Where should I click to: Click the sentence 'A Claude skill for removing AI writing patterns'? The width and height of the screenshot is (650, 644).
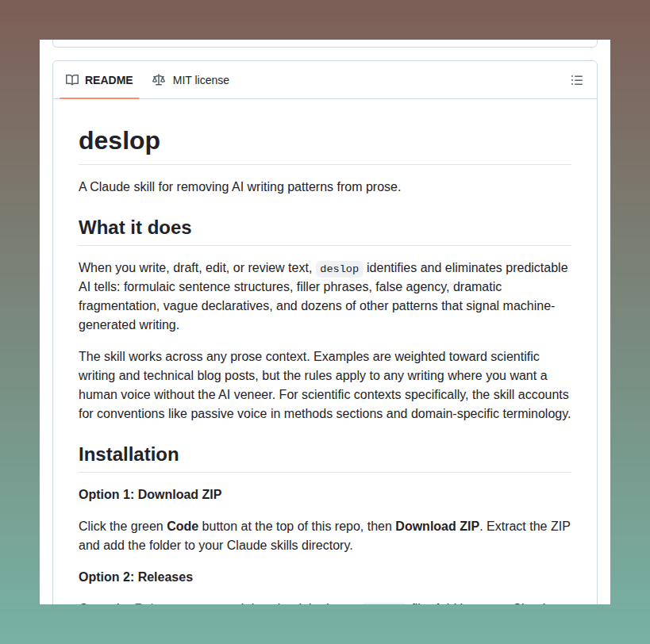(x=206, y=187)
